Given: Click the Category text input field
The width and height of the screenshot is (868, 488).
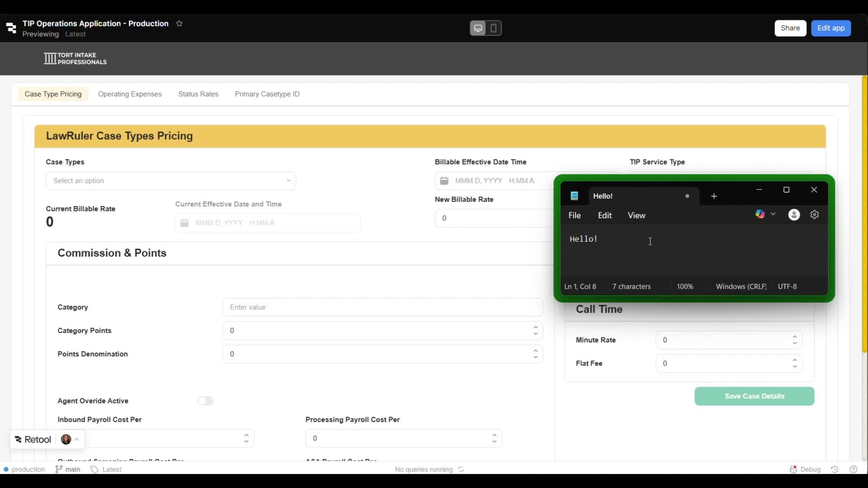Looking at the screenshot, I should pos(382,307).
